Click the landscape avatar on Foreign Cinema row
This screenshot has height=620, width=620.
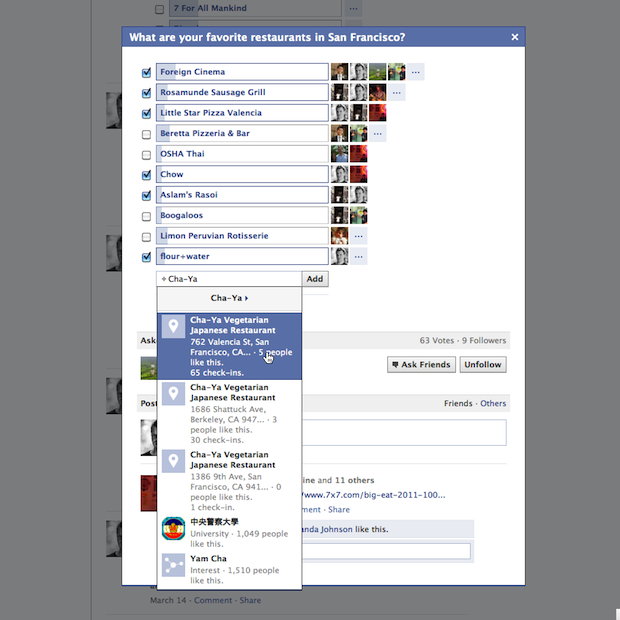[378, 72]
